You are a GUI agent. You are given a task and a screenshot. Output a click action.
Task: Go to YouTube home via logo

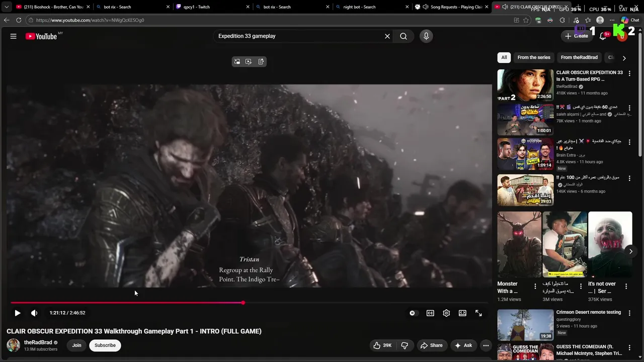[x=41, y=36]
